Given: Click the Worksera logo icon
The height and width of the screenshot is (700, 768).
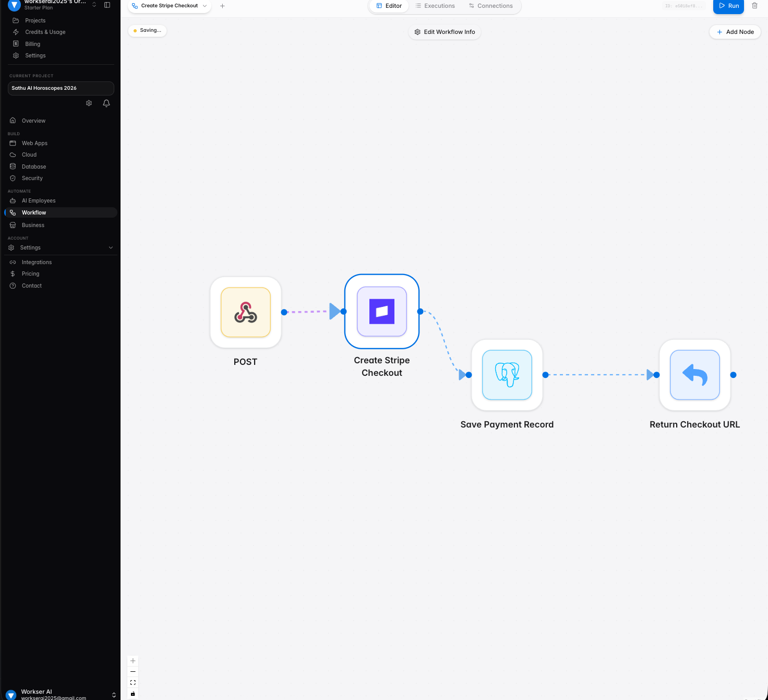Looking at the screenshot, I should tap(14, 5).
